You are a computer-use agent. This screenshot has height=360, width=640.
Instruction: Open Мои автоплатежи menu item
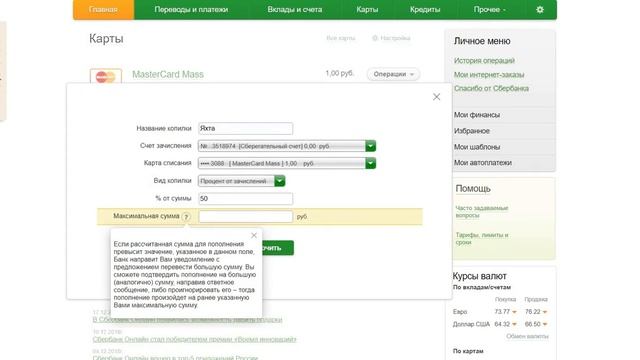pos(482,162)
